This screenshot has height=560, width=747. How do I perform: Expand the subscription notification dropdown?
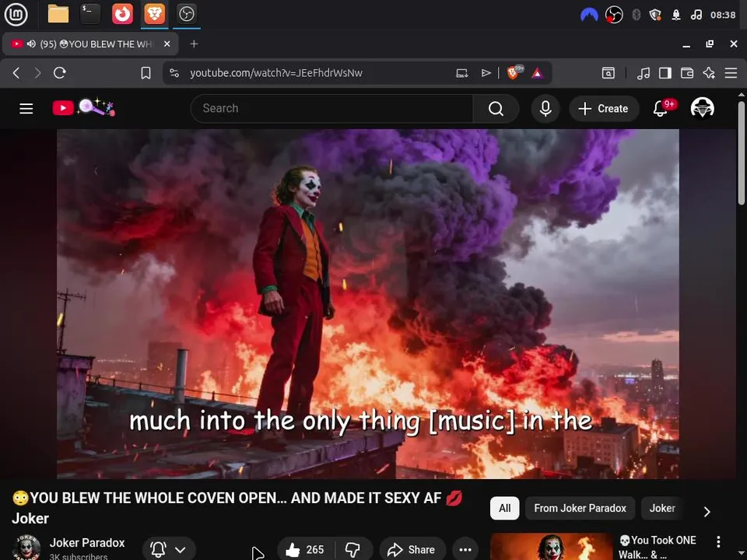tap(168, 550)
